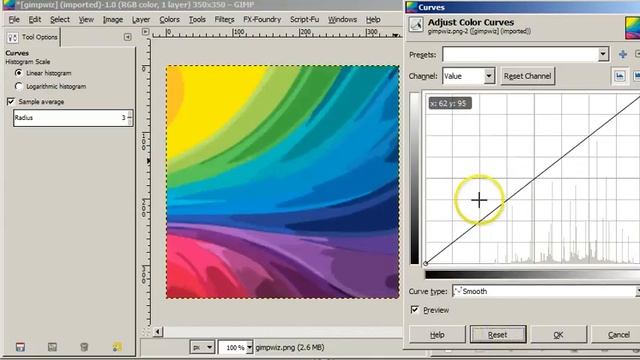
Task: Save tool preset icon at panel bottom
Action: click(20, 347)
